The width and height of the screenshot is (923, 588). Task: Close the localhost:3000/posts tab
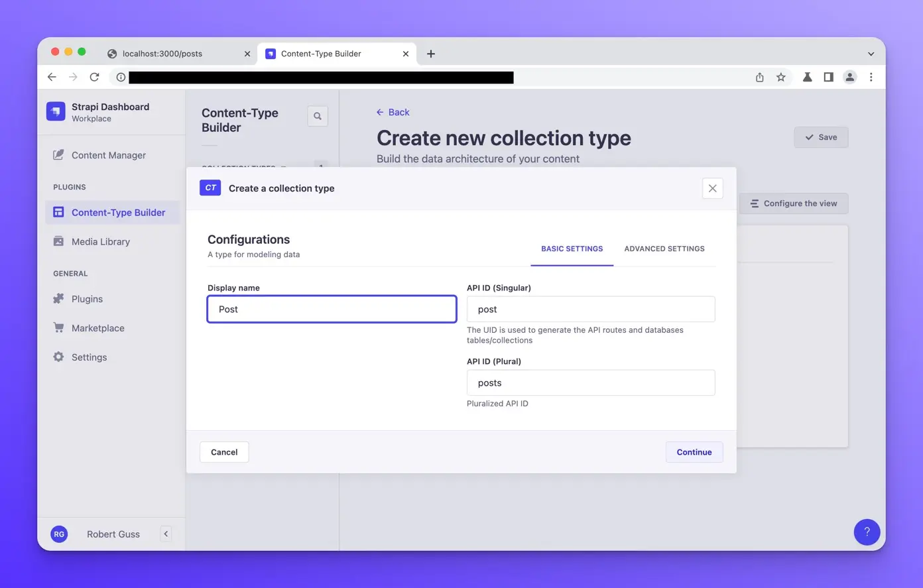coord(247,54)
